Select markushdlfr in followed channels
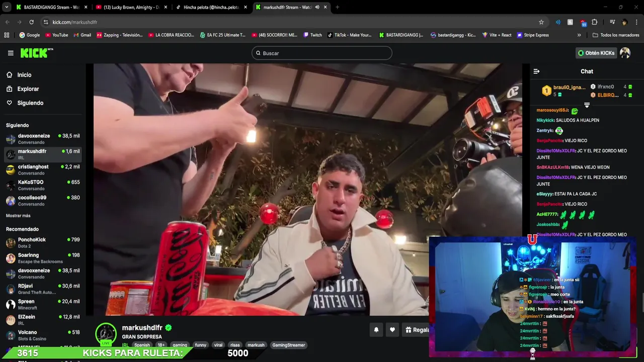This screenshot has height=362, width=644. pos(43,154)
